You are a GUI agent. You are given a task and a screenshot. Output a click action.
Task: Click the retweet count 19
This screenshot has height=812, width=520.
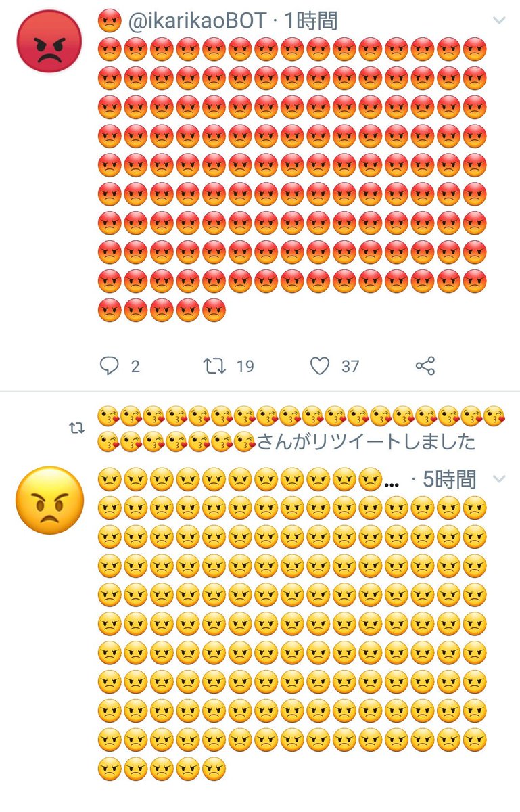click(245, 366)
